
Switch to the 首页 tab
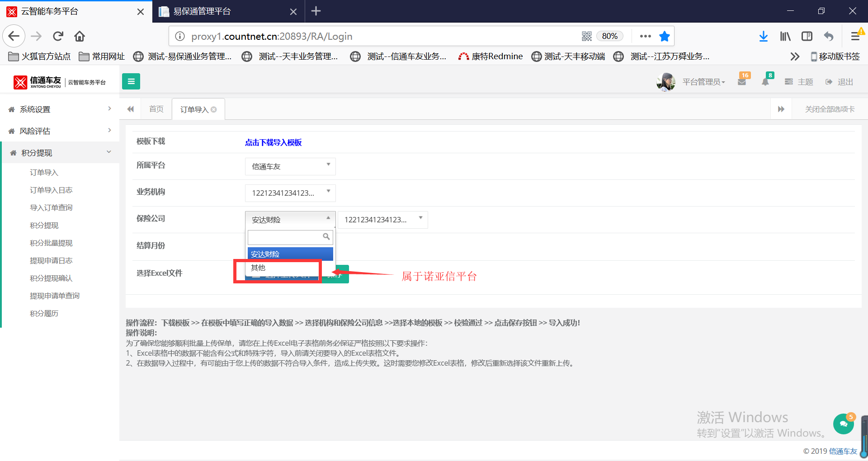coord(156,109)
